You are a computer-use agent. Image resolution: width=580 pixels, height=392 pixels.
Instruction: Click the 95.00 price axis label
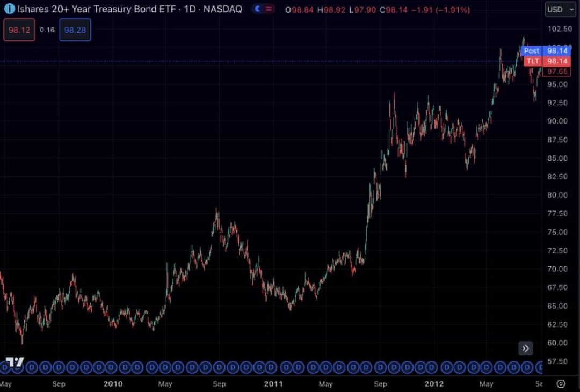(557, 84)
